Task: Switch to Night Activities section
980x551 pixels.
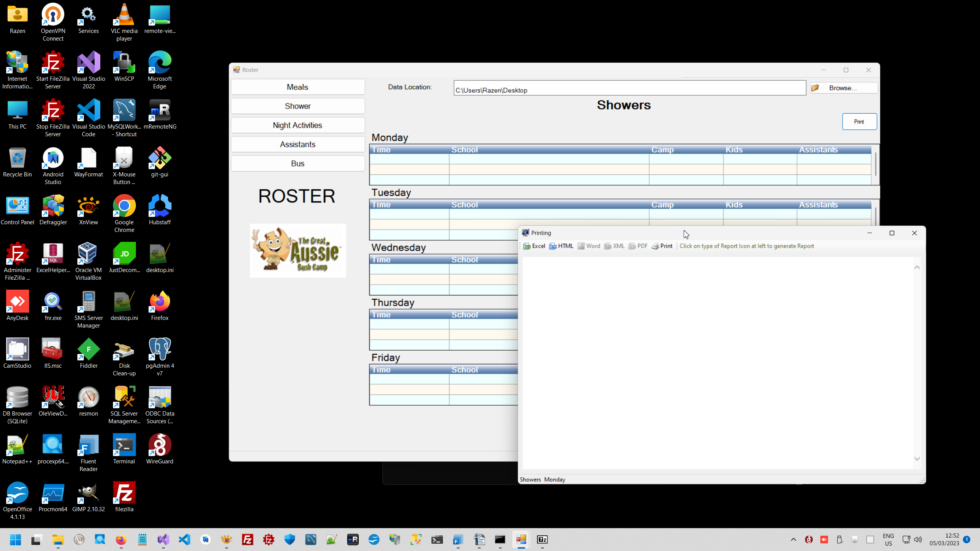Action: pyautogui.click(x=297, y=125)
